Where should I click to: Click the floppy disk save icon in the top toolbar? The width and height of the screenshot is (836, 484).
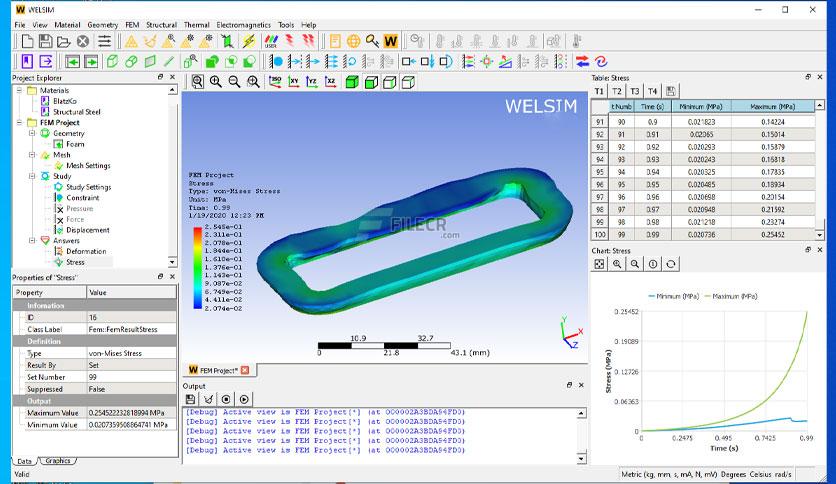[45, 41]
